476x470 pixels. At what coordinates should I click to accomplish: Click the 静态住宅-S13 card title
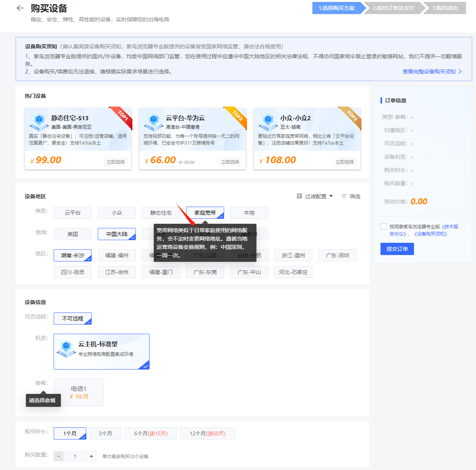click(70, 118)
